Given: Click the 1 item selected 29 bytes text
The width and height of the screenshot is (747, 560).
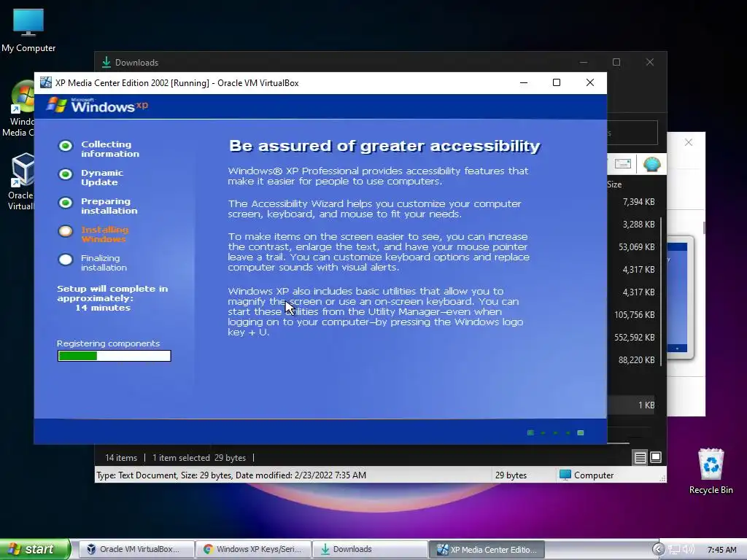Looking at the screenshot, I should click(199, 458).
